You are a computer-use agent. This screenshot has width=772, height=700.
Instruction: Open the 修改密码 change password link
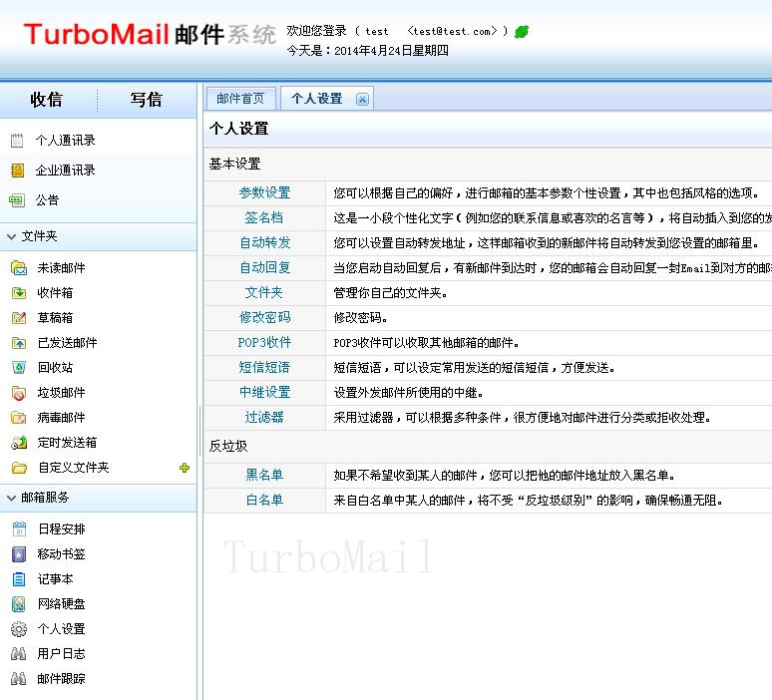tap(265, 317)
